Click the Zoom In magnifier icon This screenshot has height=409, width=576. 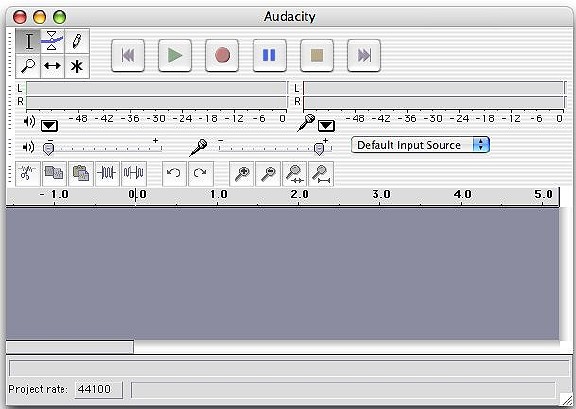241,173
